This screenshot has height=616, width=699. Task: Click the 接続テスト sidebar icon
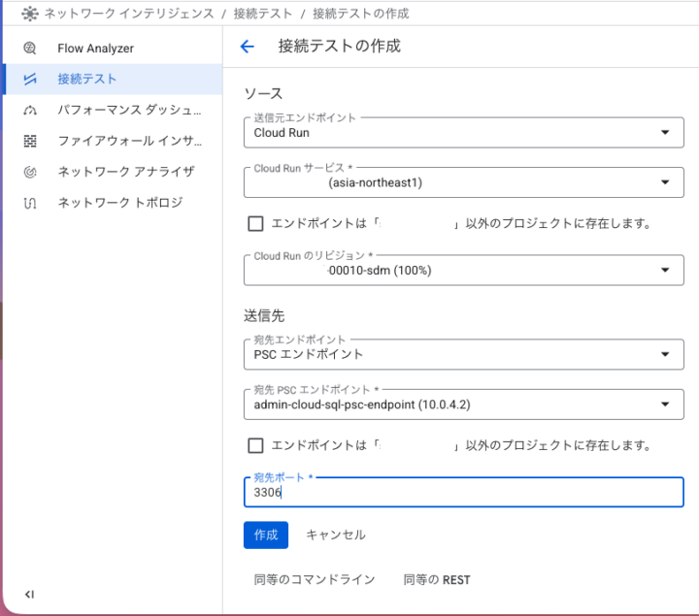pos(30,80)
